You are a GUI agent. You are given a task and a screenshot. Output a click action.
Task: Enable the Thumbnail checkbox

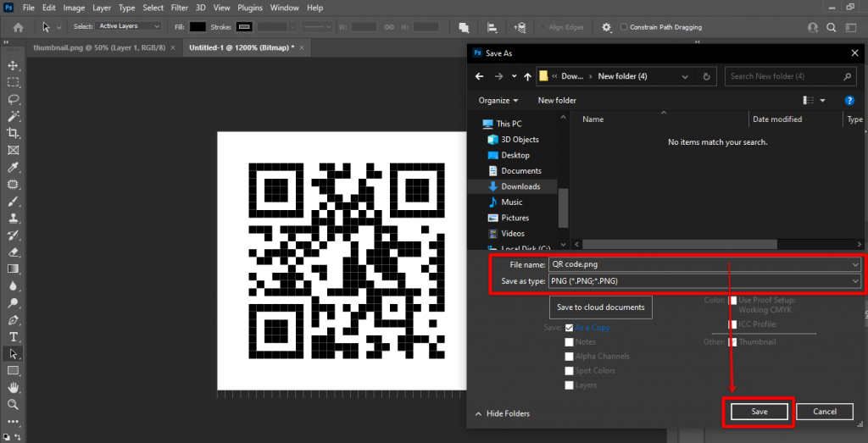point(732,342)
